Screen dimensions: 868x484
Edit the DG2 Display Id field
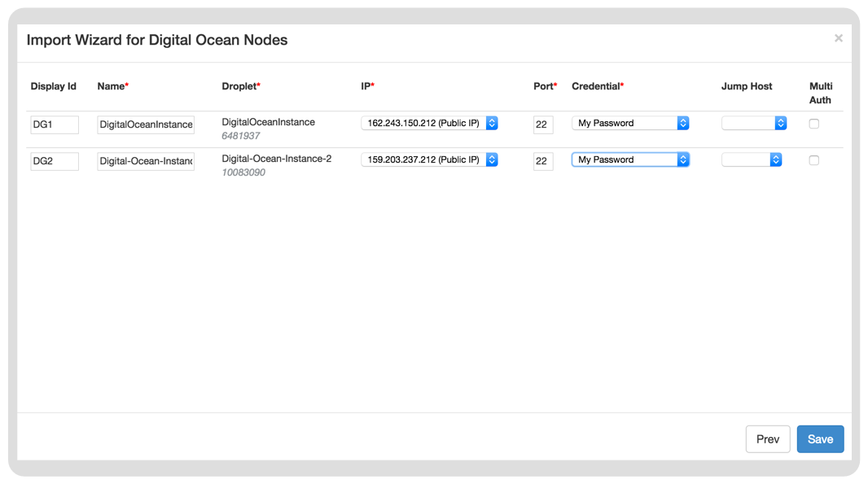55,161
